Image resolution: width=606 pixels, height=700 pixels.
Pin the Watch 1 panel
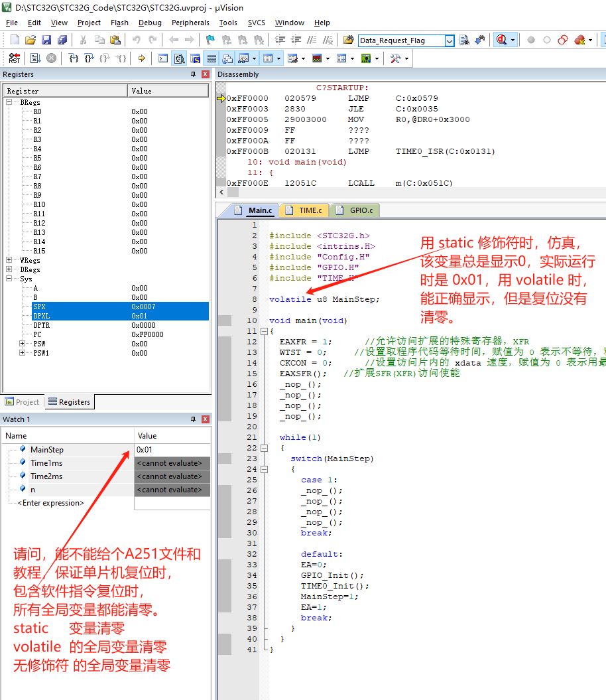pos(193,419)
